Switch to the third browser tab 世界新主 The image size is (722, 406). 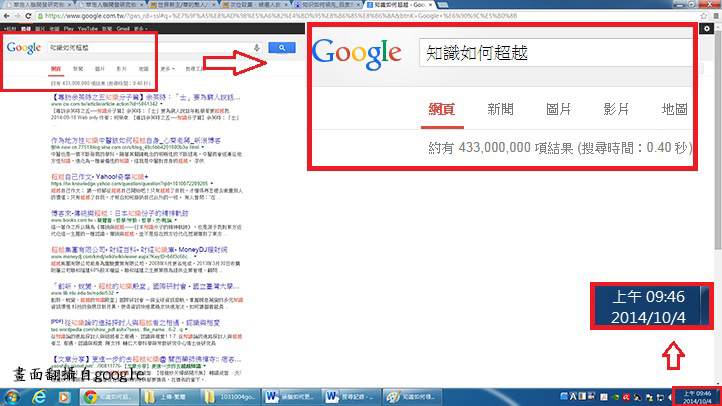[x=183, y=5]
